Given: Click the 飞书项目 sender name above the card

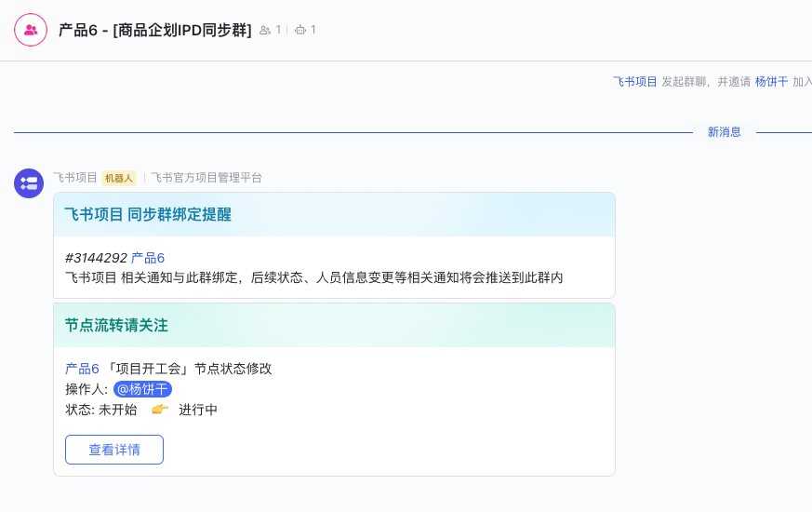Looking at the screenshot, I should [75, 178].
